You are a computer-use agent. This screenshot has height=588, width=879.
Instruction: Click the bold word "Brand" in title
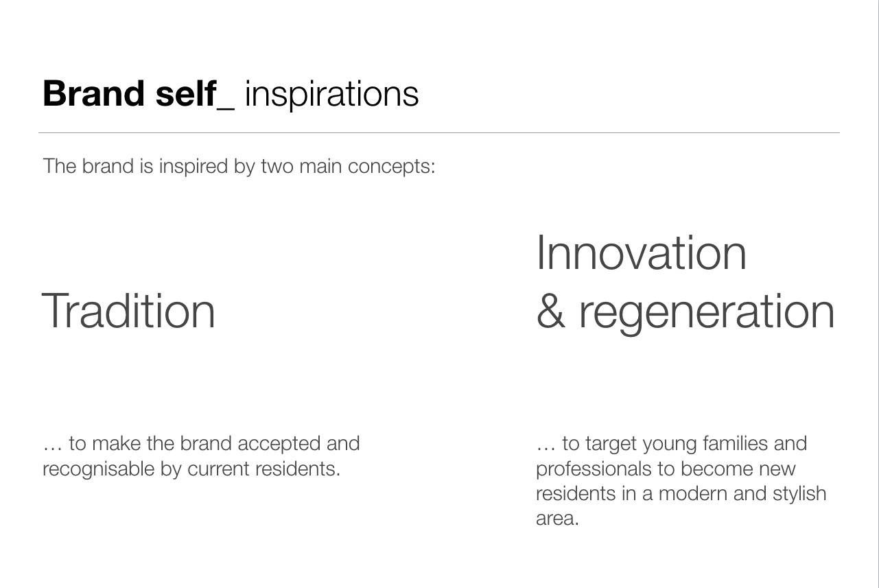[93, 93]
